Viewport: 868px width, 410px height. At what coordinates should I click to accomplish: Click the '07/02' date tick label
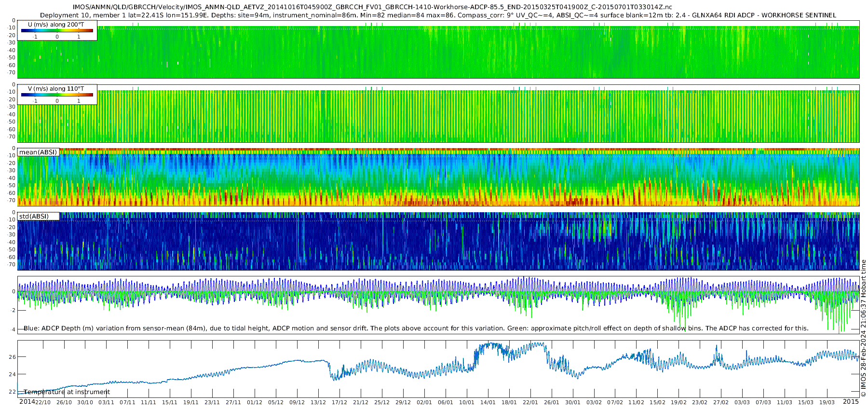coord(615,402)
